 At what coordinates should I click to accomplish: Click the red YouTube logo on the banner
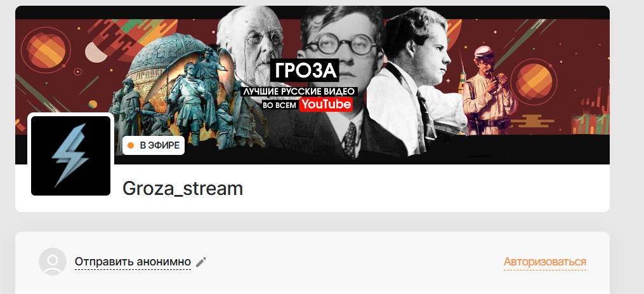coord(325,104)
